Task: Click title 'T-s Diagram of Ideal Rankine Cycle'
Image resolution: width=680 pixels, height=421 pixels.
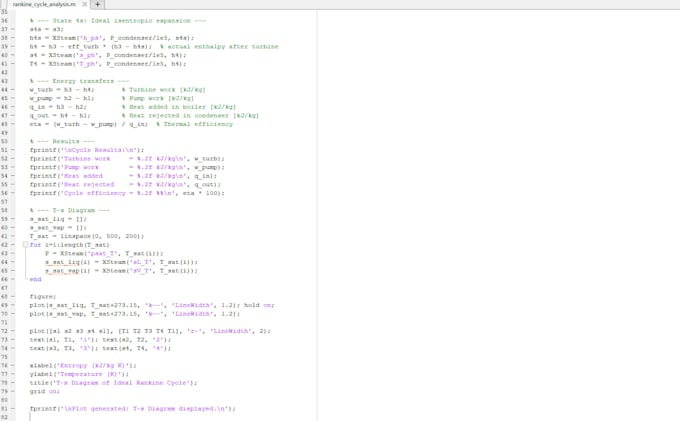Action: (114, 383)
